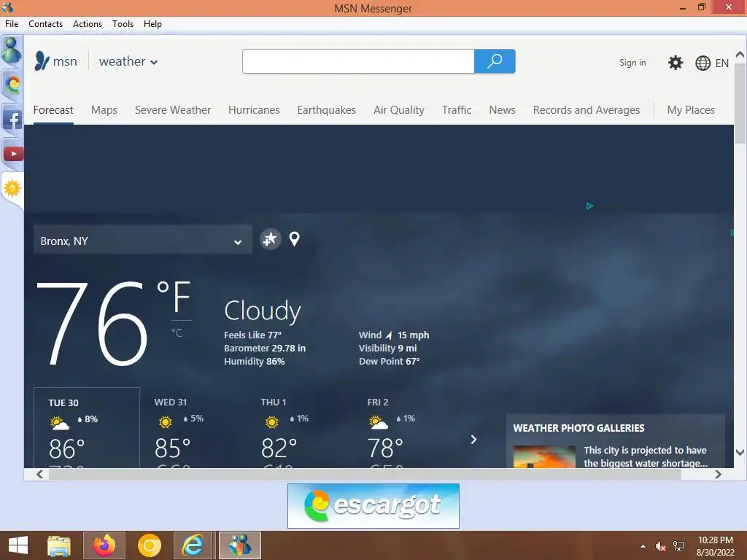Select the TUE 30 forecast card
The width and height of the screenshot is (747, 560).
click(x=87, y=427)
